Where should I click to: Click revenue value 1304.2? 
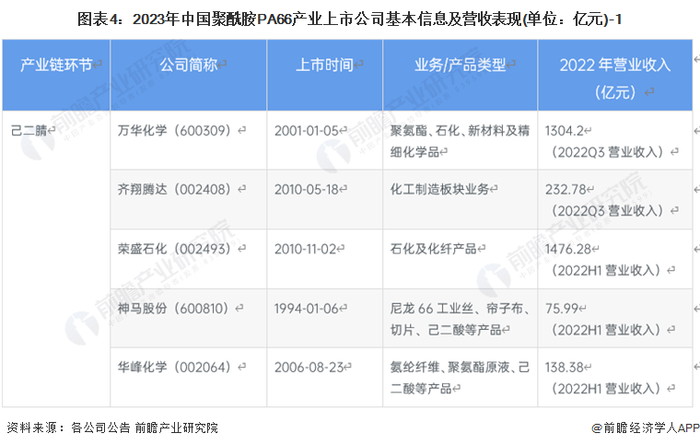coord(564,130)
